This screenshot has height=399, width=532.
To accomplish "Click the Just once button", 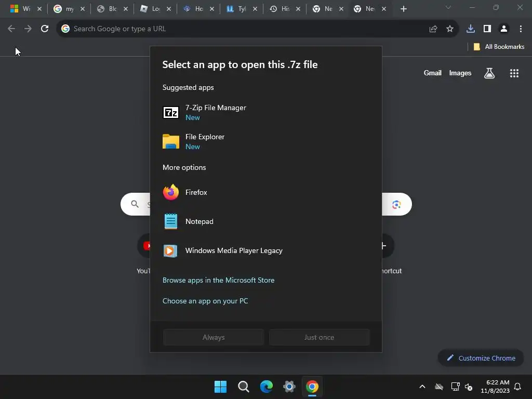I will coord(320,337).
